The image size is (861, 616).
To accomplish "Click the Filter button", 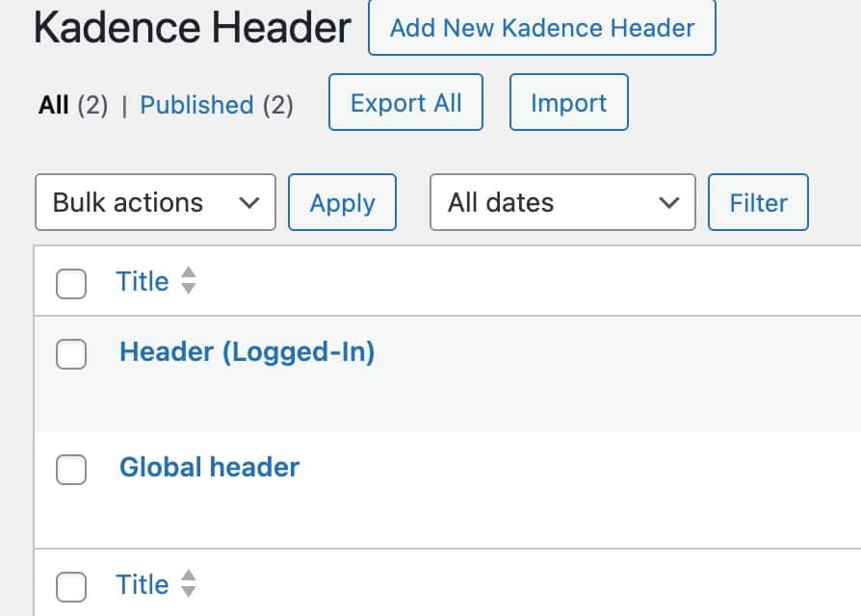I will coord(758,202).
